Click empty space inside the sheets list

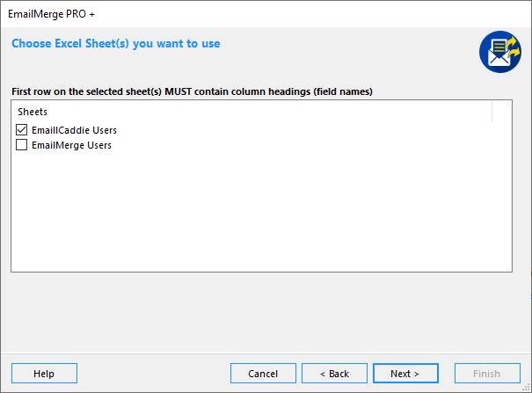261,210
